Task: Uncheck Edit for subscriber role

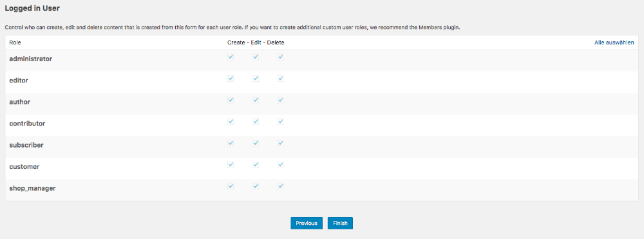Action: (x=256, y=143)
